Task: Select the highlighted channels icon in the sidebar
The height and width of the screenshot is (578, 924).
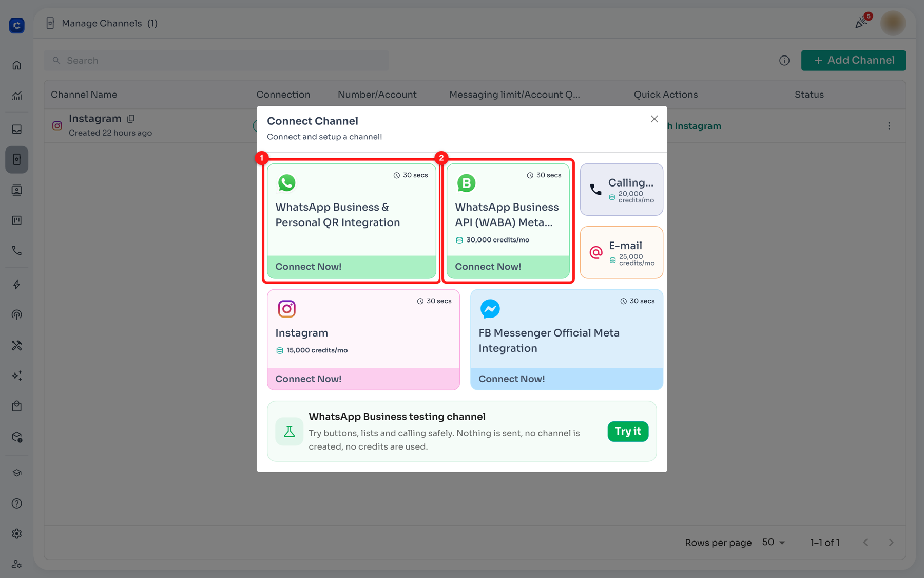Action: tap(17, 159)
